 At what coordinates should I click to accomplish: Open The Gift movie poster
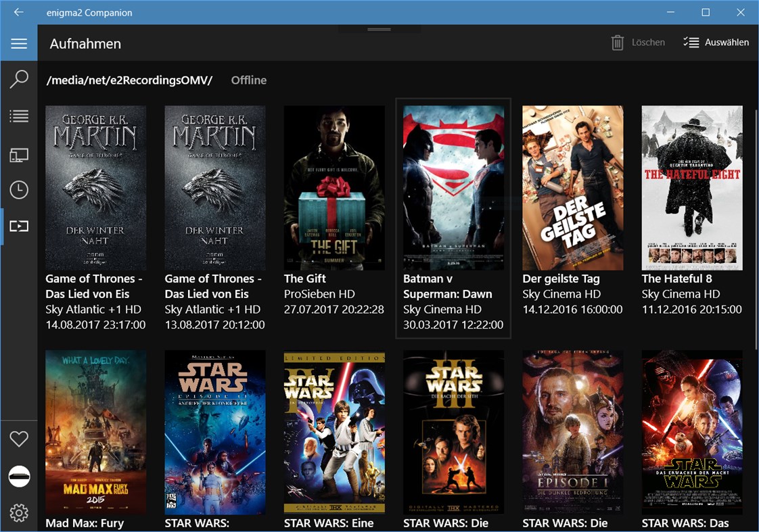tap(334, 188)
